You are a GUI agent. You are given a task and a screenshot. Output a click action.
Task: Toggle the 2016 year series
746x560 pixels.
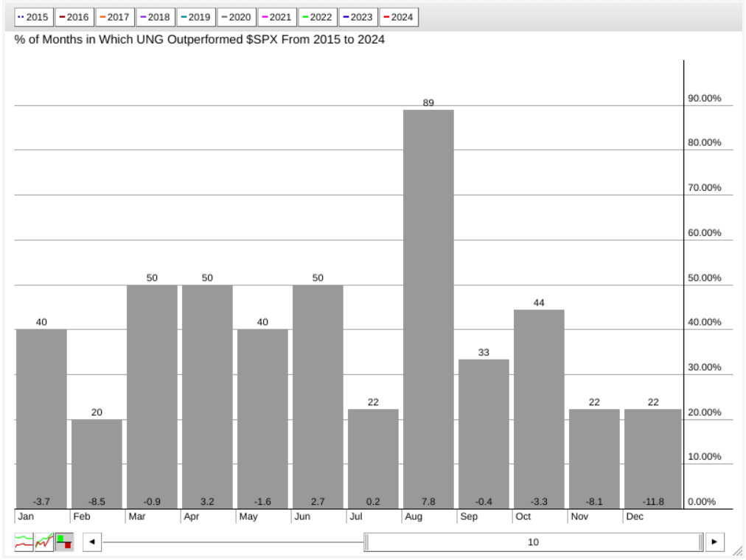click(74, 17)
